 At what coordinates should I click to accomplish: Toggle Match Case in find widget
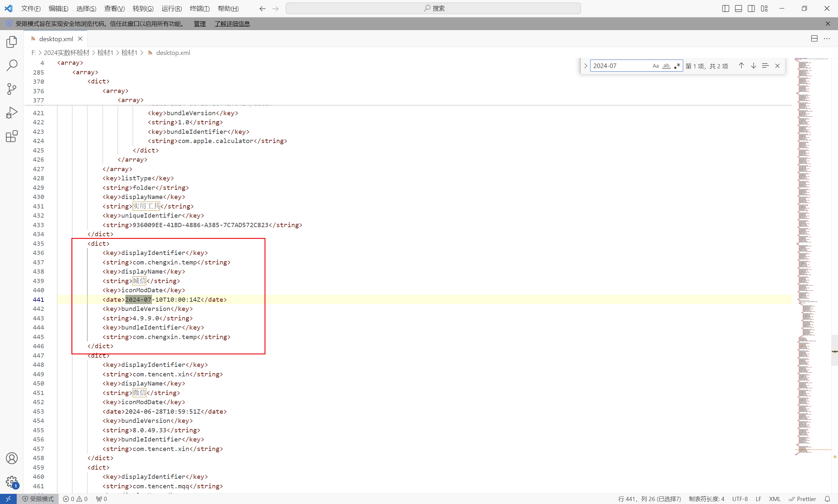point(656,65)
